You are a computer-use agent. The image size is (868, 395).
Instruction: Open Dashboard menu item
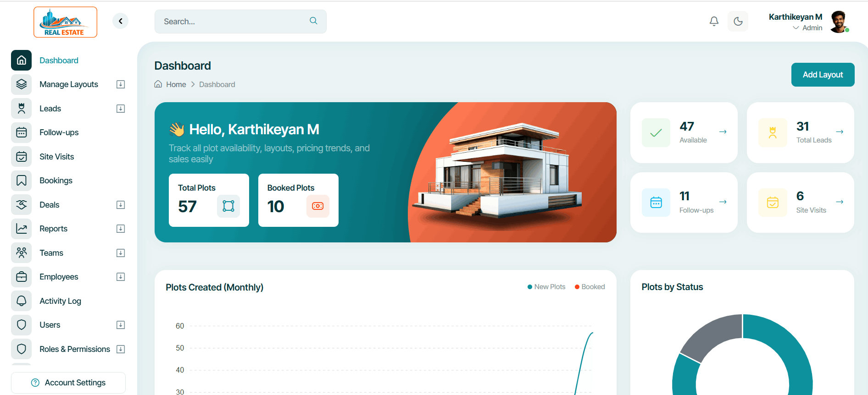tap(59, 60)
